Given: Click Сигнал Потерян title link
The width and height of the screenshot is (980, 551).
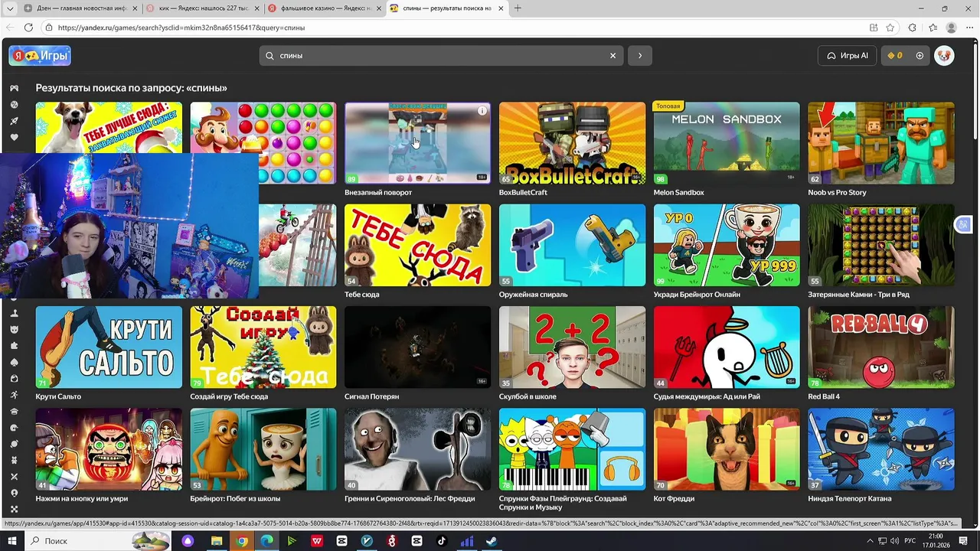Looking at the screenshot, I should point(371,396).
